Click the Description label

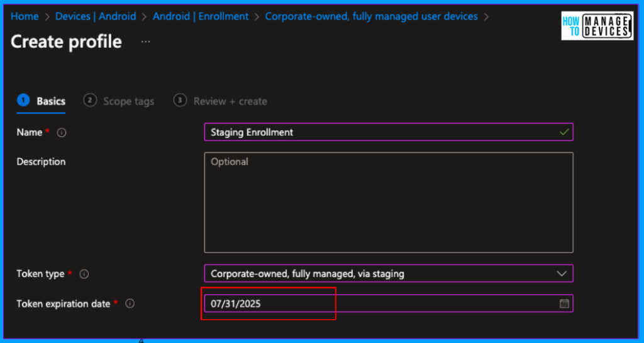tap(41, 161)
